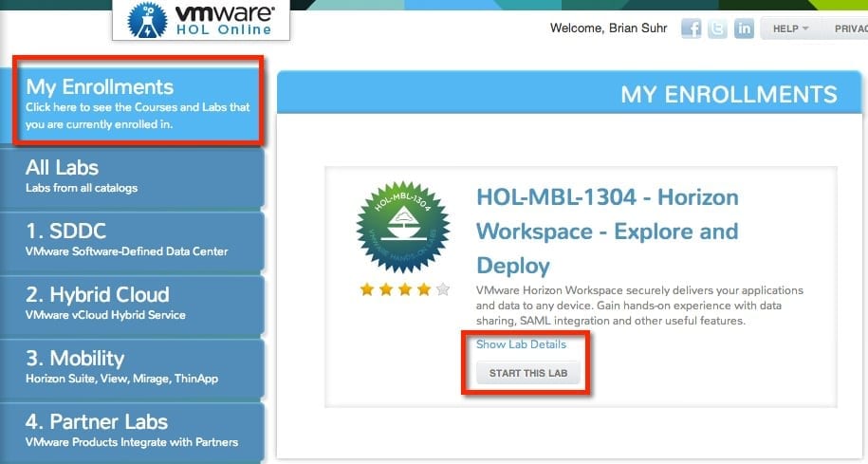Viewport: 868px width, 464px height.
Task: Open HOL-MBL-1304 Horizon Workspace lab title
Action: click(607, 231)
